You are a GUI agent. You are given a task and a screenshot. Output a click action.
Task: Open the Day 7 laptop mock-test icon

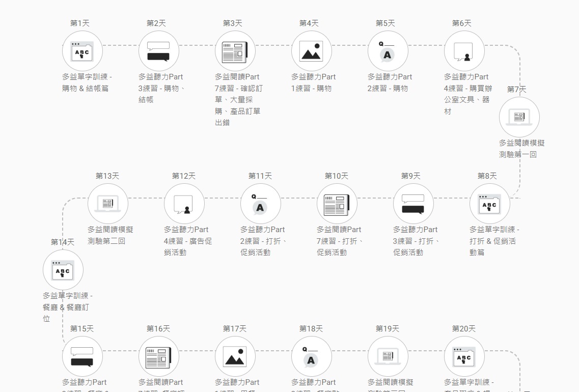(520, 117)
